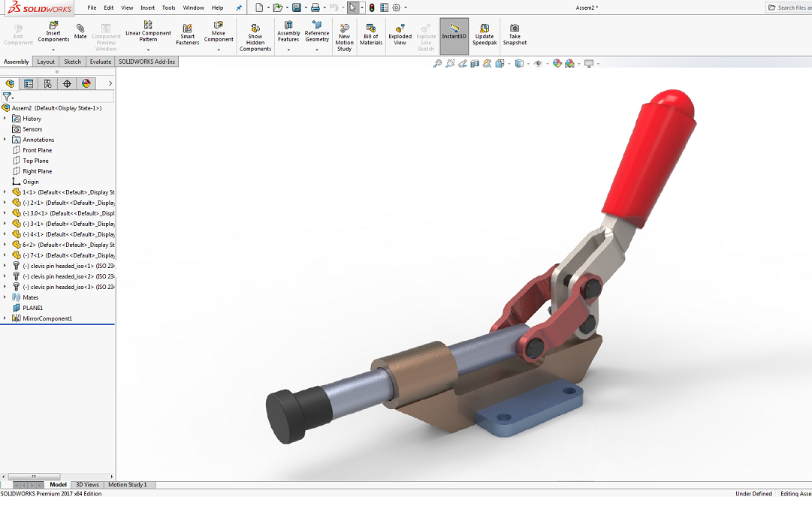The width and height of the screenshot is (812, 512).
Task: Open the Insert Components dropdown arrow
Action: pos(53,50)
